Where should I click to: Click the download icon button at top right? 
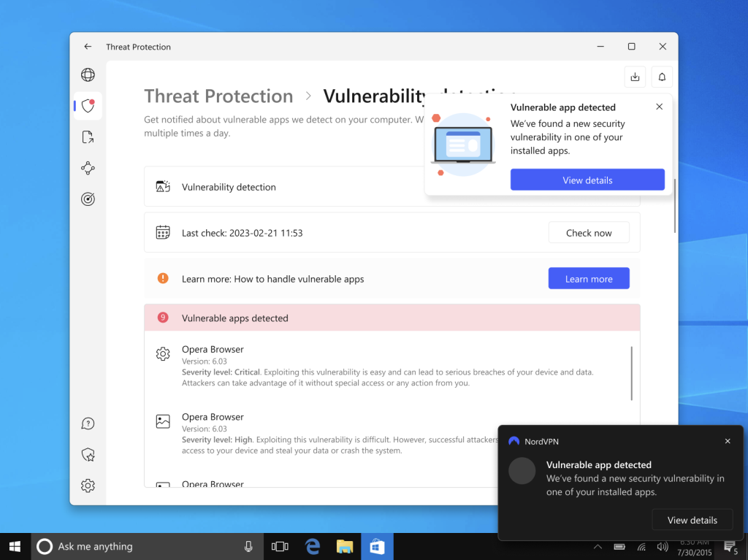pos(635,77)
